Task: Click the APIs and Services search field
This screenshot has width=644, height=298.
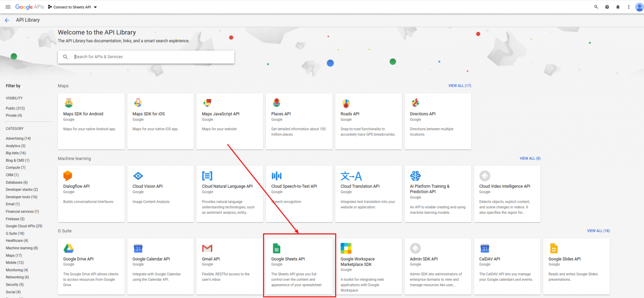Action: pyautogui.click(x=146, y=57)
